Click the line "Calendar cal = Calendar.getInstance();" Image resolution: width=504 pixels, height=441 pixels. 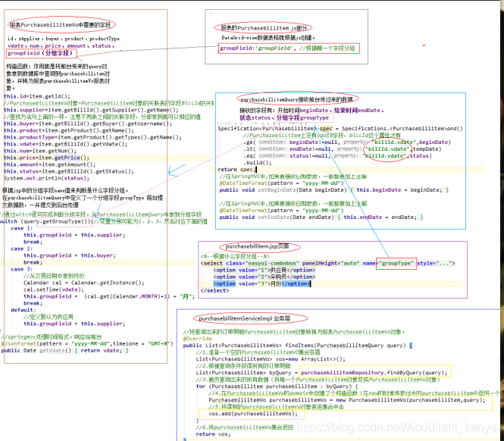[x=84, y=283]
